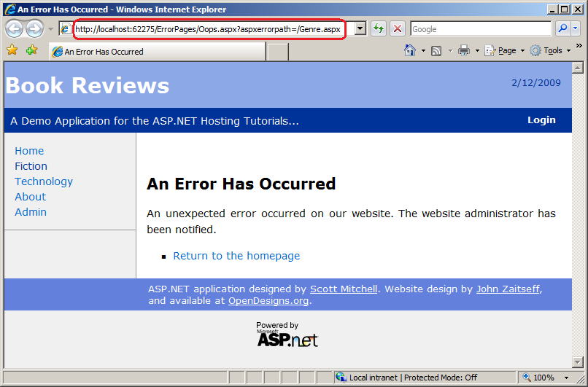Image resolution: width=588 pixels, height=387 pixels.
Task: Click the Print toolbar icon
Action: point(464,50)
